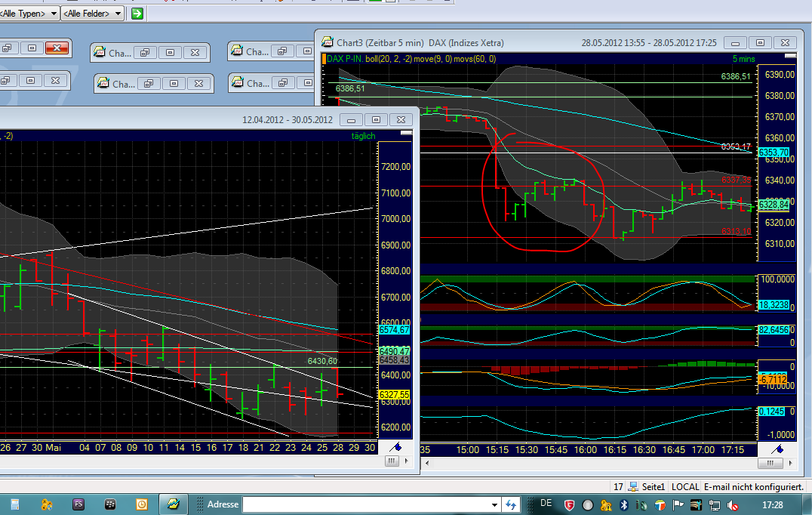The width and height of the screenshot is (812, 515).
Task: Open the address bar history dropdown
Action: 494,504
